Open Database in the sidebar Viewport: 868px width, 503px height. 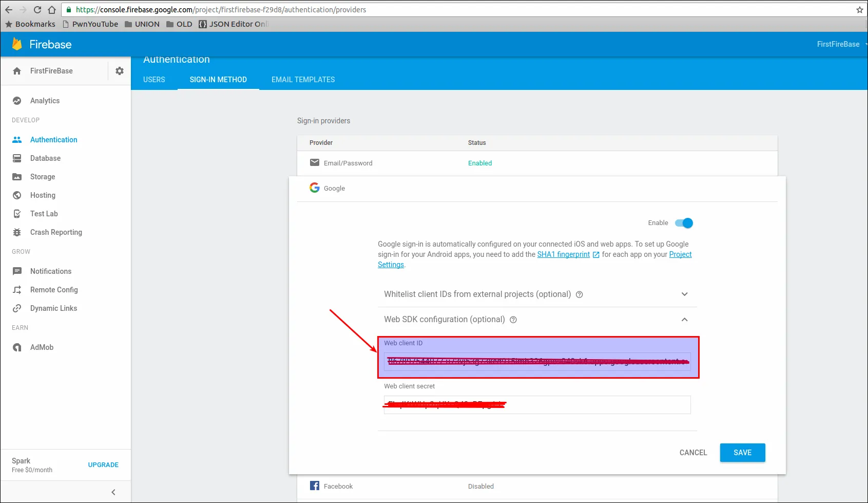45,158
